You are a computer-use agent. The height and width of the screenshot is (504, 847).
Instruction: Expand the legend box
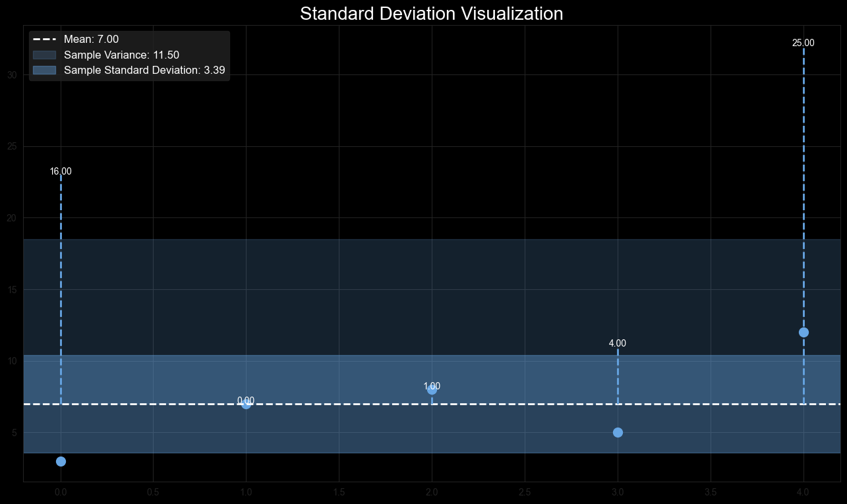pyautogui.click(x=129, y=54)
